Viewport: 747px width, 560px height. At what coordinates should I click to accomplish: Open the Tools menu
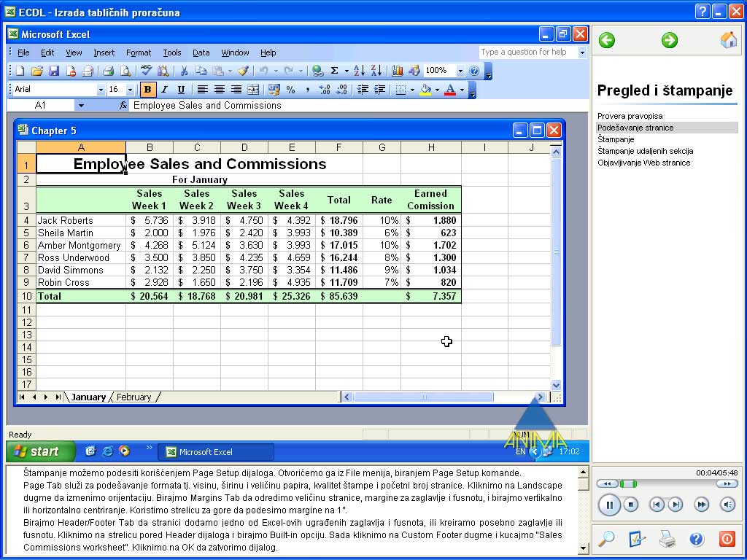[172, 52]
